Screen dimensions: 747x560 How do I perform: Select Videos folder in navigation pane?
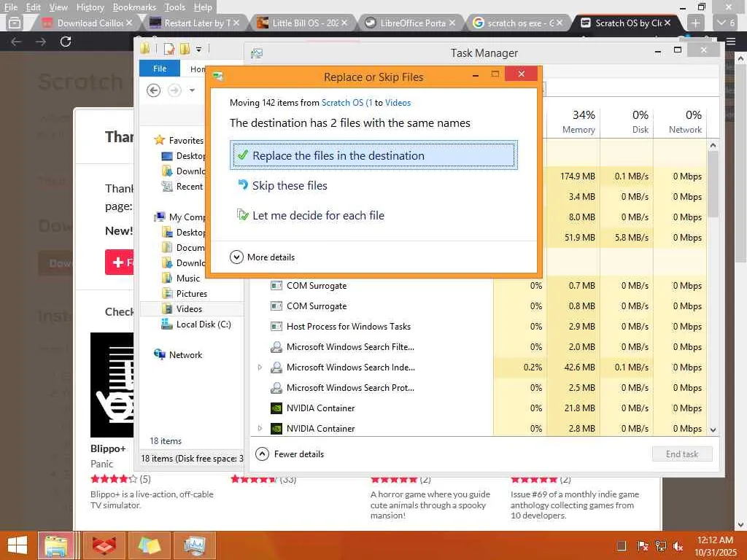click(x=189, y=308)
